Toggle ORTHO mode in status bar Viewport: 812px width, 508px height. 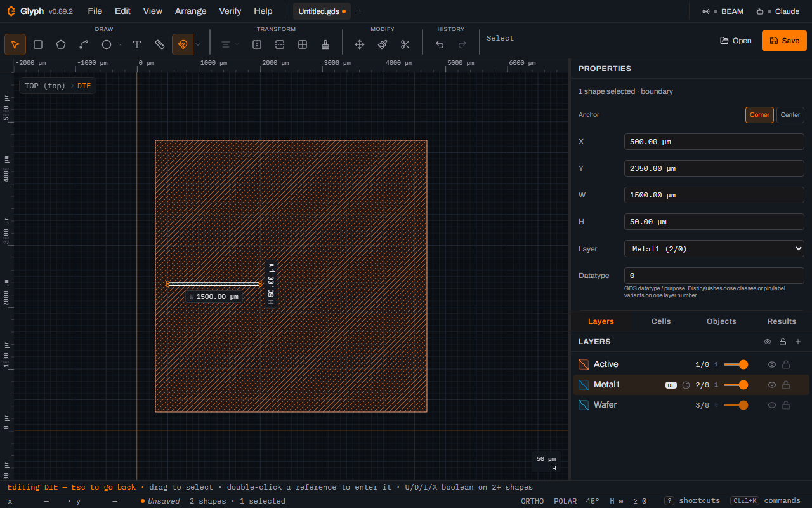point(532,501)
